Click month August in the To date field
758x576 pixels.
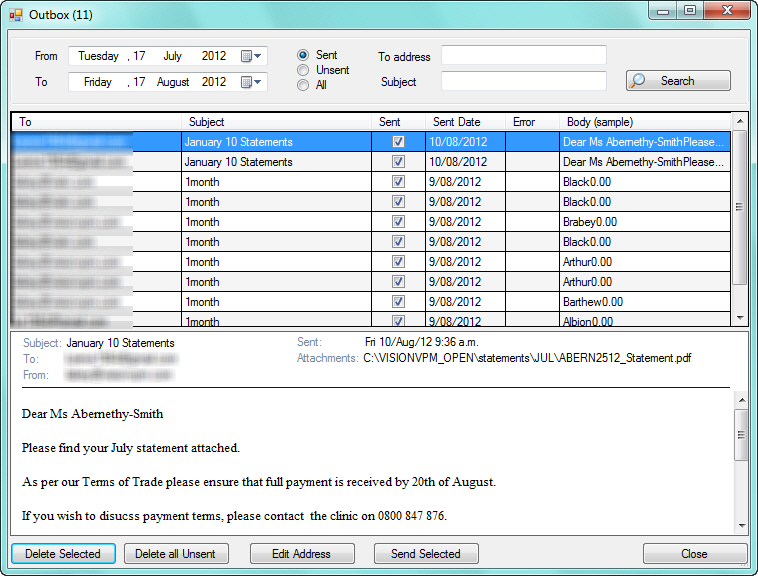(173, 82)
